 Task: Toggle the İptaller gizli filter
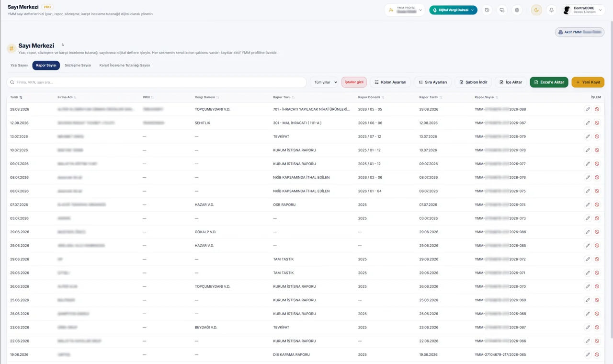(354, 82)
